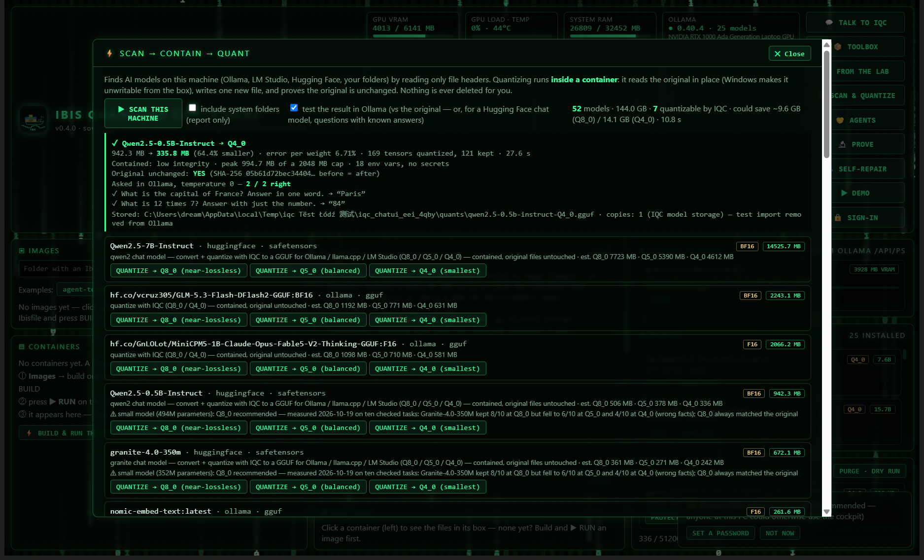924x560 pixels.
Task: Click the dialog scrollbar down arrow
Action: [x=827, y=512]
